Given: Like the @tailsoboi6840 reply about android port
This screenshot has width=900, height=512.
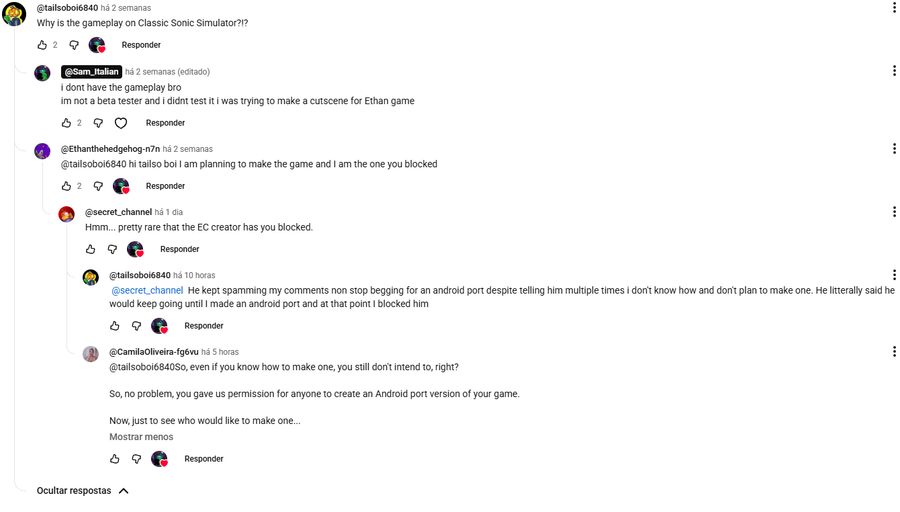Looking at the screenshot, I should (115, 326).
